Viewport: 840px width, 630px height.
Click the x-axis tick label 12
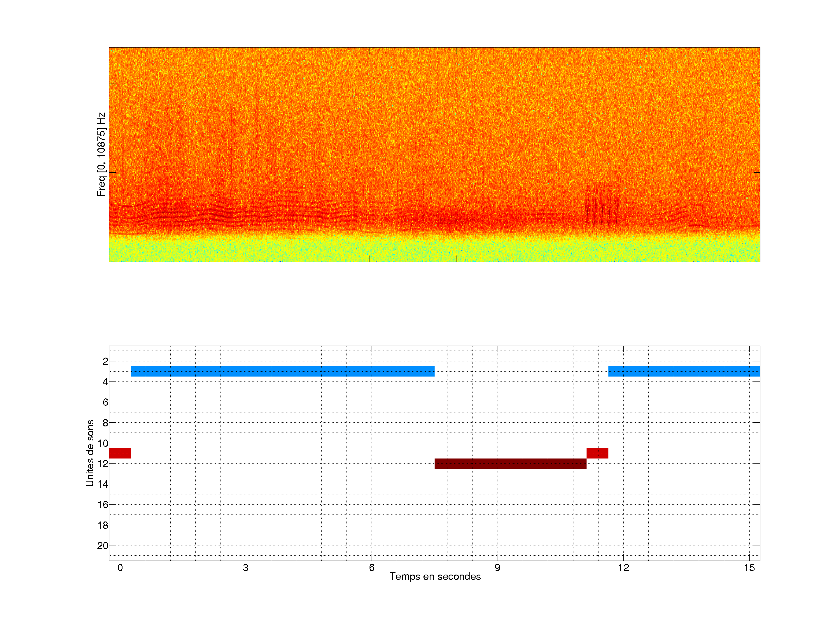(623, 568)
